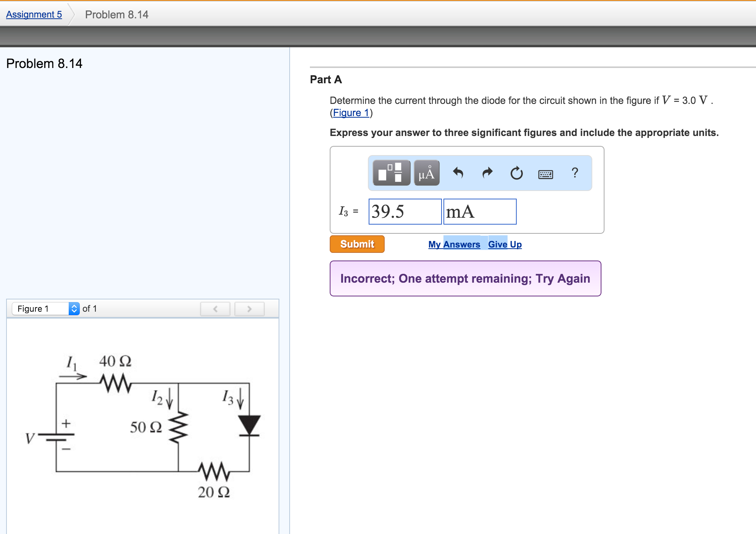756x534 pixels.
Task: Open the Figure 1 link in the problem text
Action: click(350, 113)
